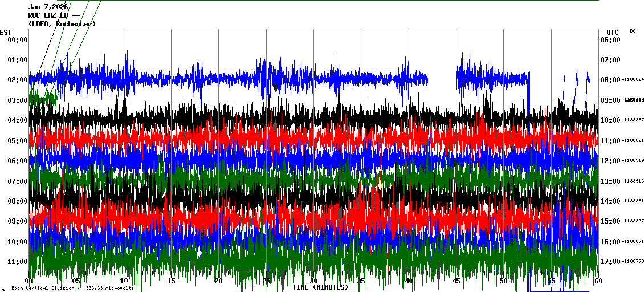Select the 04:00 EST row label
Viewport: 644px width, 296px height.
tap(18, 120)
